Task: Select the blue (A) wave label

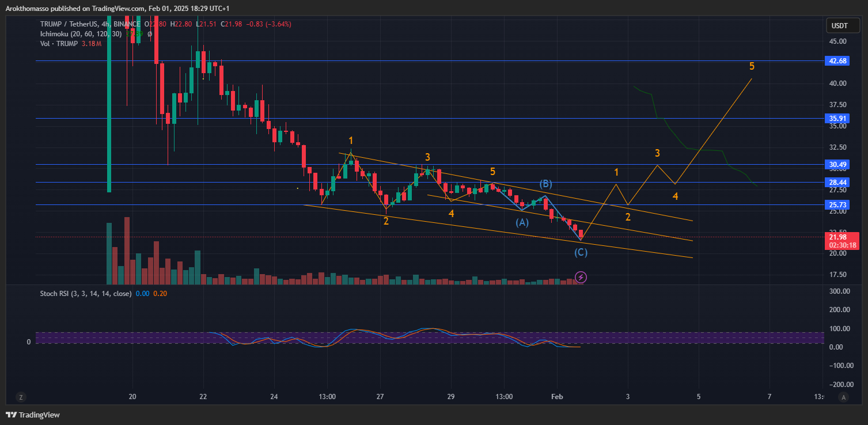Action: [522, 222]
